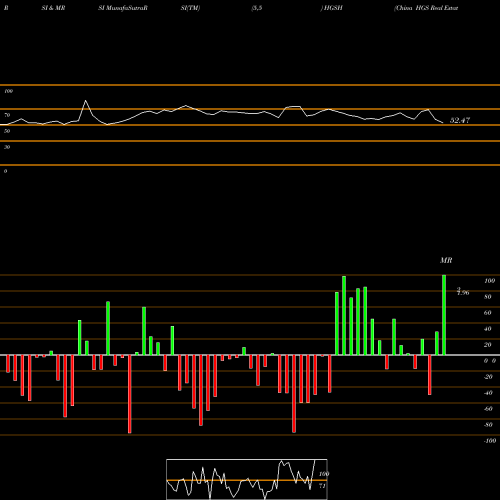Click the -20 label on MR axis
500x500 pixels.
coord(488,377)
